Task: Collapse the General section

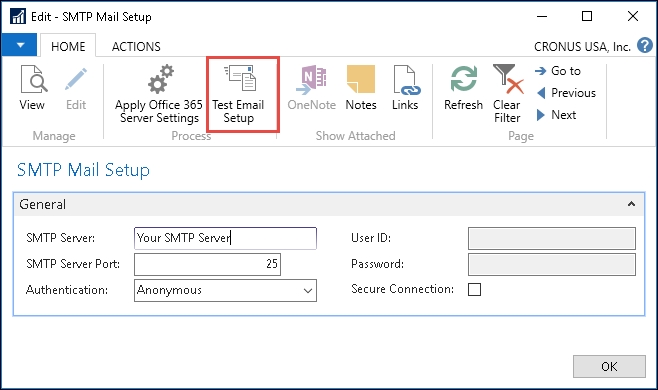Action: tap(631, 204)
